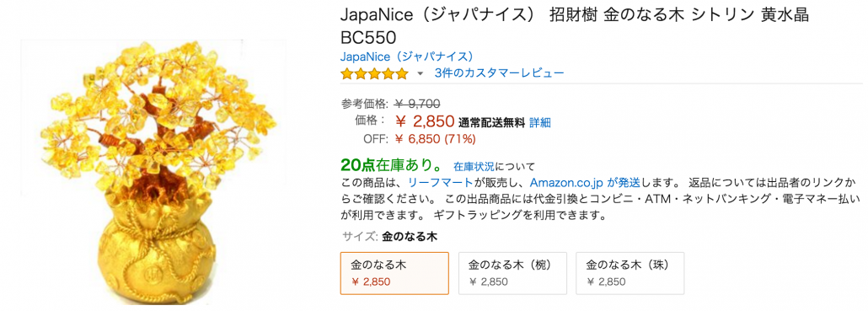The image size is (868, 311).
Task: Visit the リーフマート seller link
Action: (441, 182)
